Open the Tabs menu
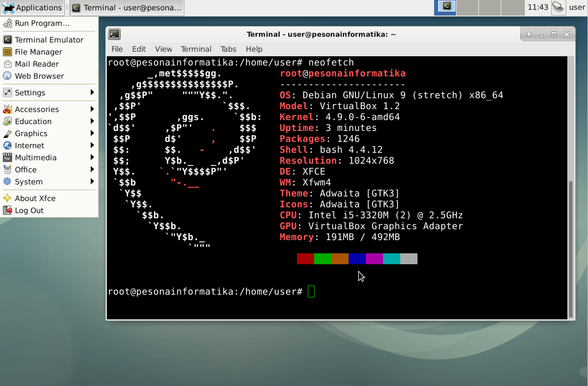 tap(229, 49)
